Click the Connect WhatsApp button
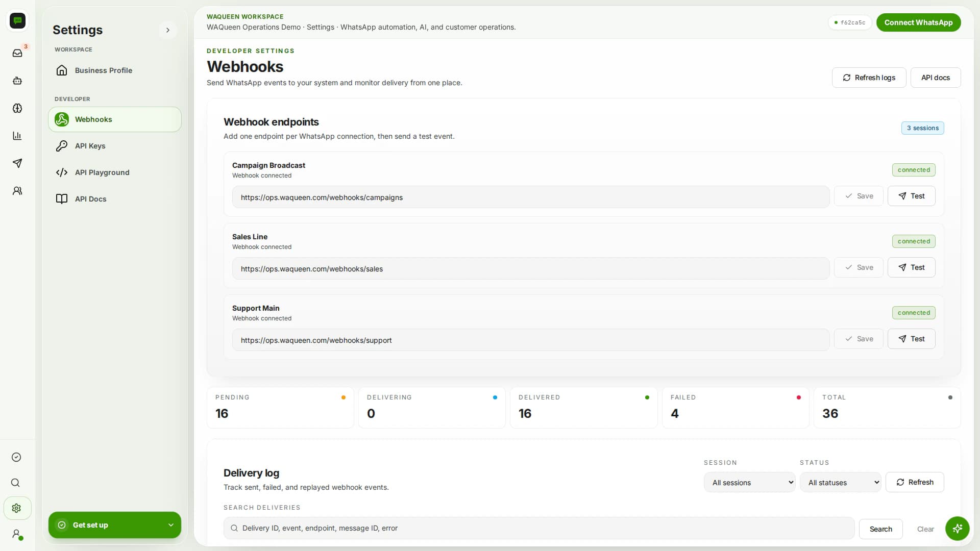This screenshot has width=980, height=551. [x=918, y=22]
